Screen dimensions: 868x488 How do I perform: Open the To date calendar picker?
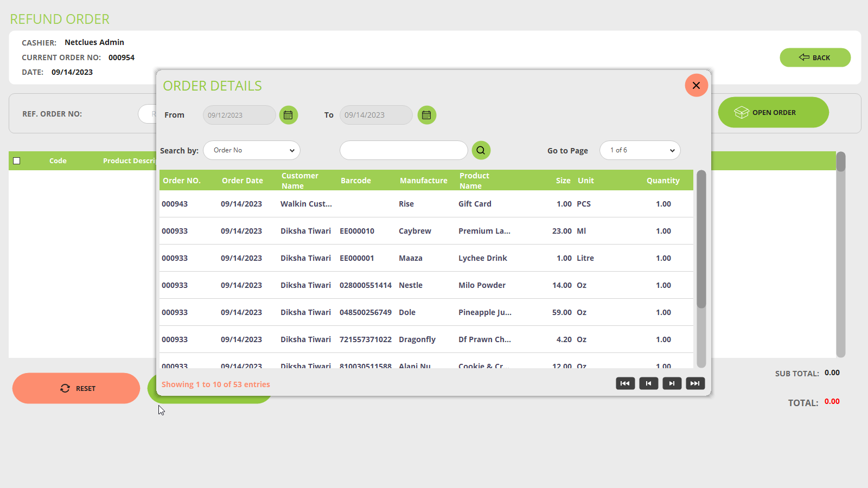point(426,115)
